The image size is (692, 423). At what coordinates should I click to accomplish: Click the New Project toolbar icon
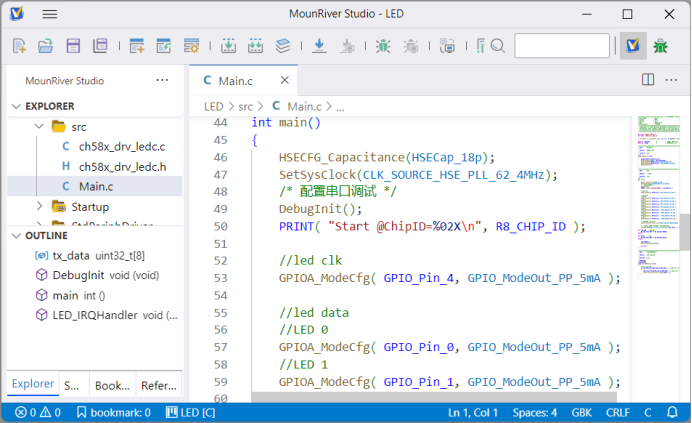[x=137, y=46]
